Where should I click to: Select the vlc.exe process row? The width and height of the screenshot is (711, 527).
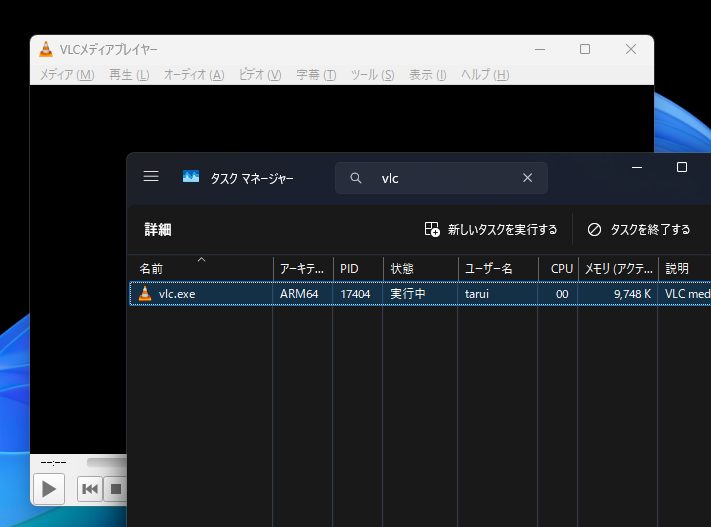tap(420, 294)
